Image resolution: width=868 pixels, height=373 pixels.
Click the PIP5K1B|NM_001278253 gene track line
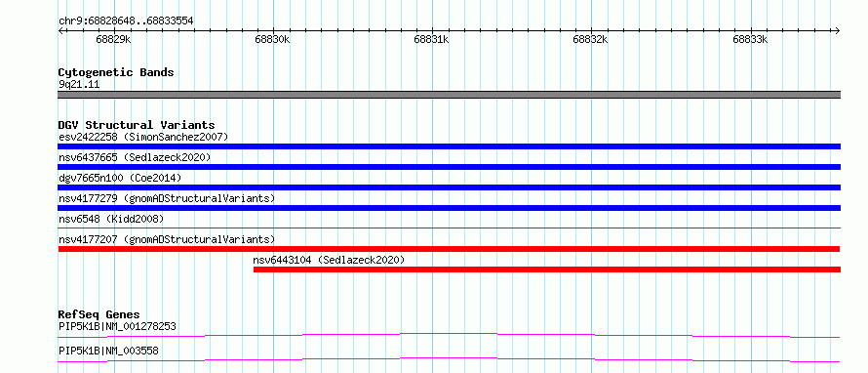click(449, 335)
